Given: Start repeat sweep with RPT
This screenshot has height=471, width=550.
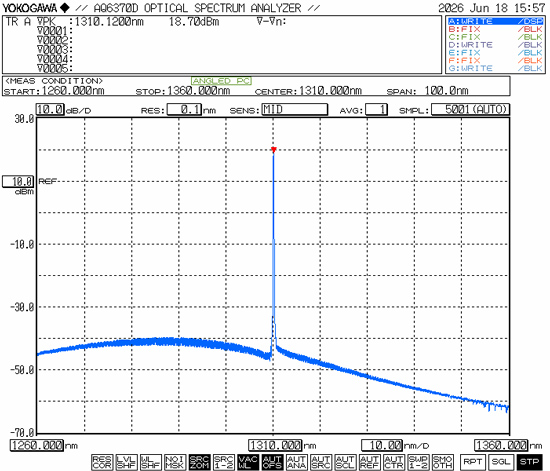Looking at the screenshot, I should [472, 462].
